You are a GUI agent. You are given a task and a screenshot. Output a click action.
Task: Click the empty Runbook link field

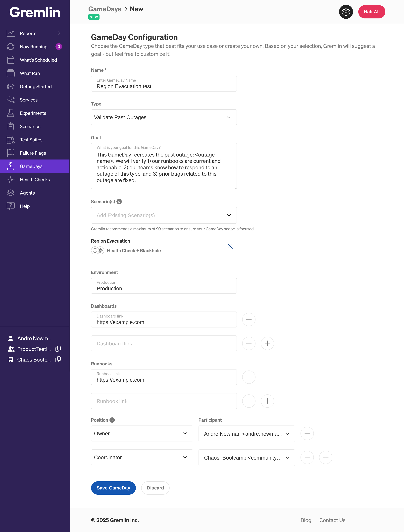click(164, 401)
